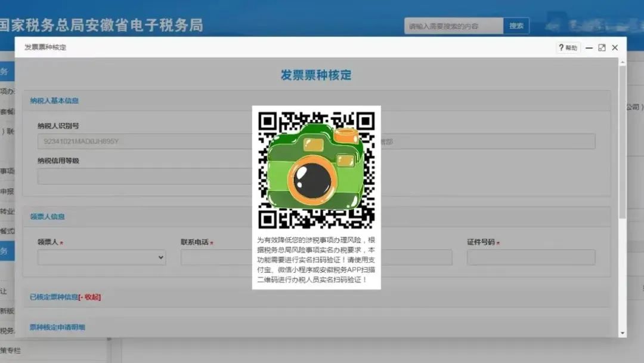Maximize the 发票票种核定 dialog
Image resolution: width=644 pixels, height=363 pixels.
tap(602, 48)
